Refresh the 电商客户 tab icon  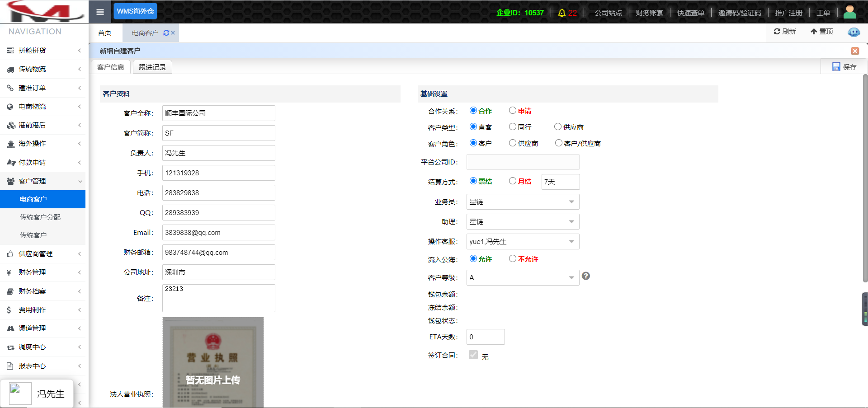tap(166, 33)
